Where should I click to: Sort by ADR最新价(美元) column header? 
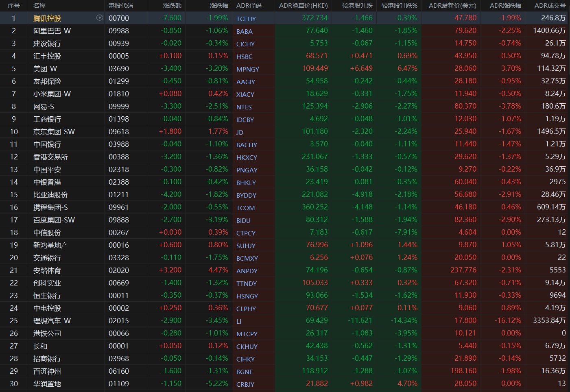pos(452,6)
